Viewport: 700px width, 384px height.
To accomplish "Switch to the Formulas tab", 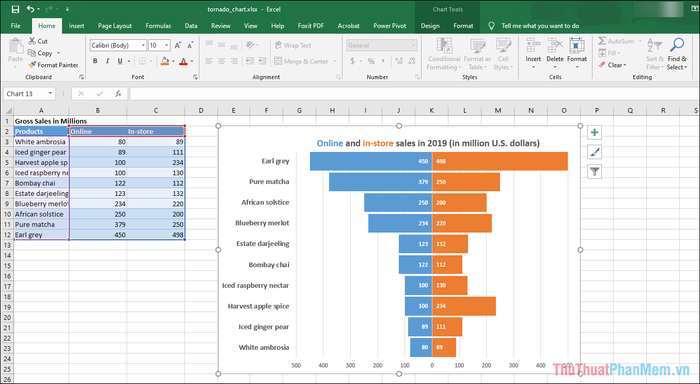I will pos(158,26).
